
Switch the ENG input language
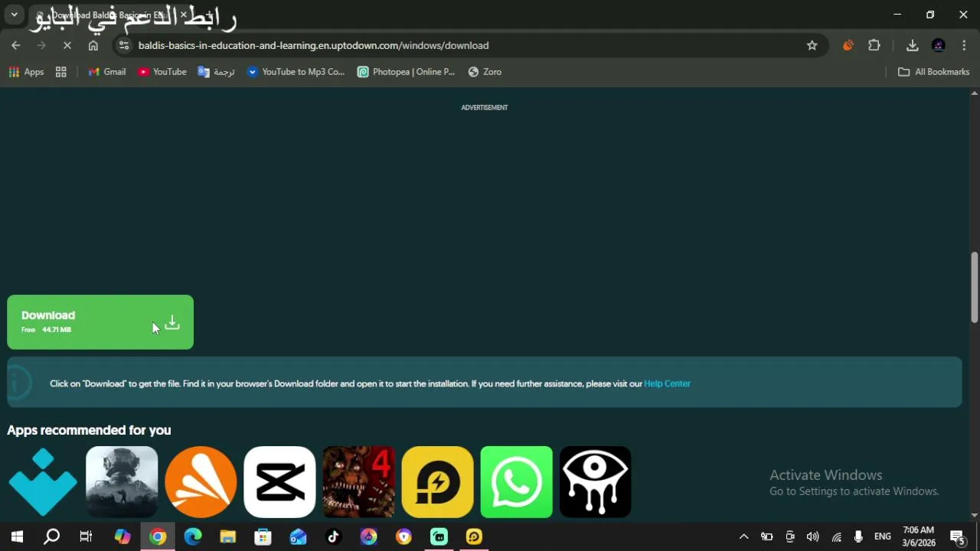click(x=883, y=536)
